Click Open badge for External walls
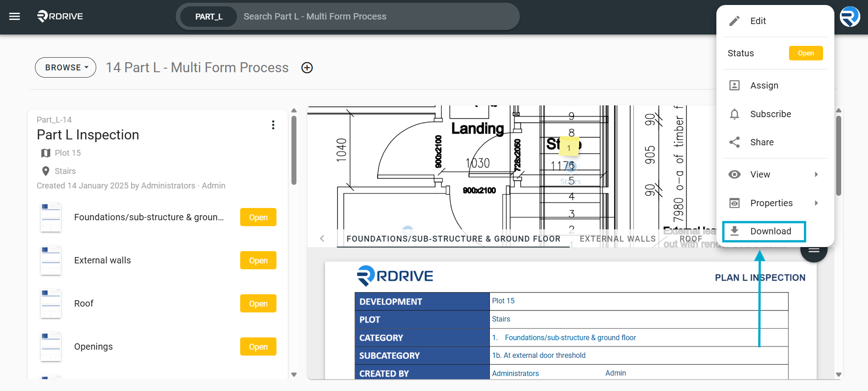This screenshot has height=391, width=868. (x=258, y=261)
